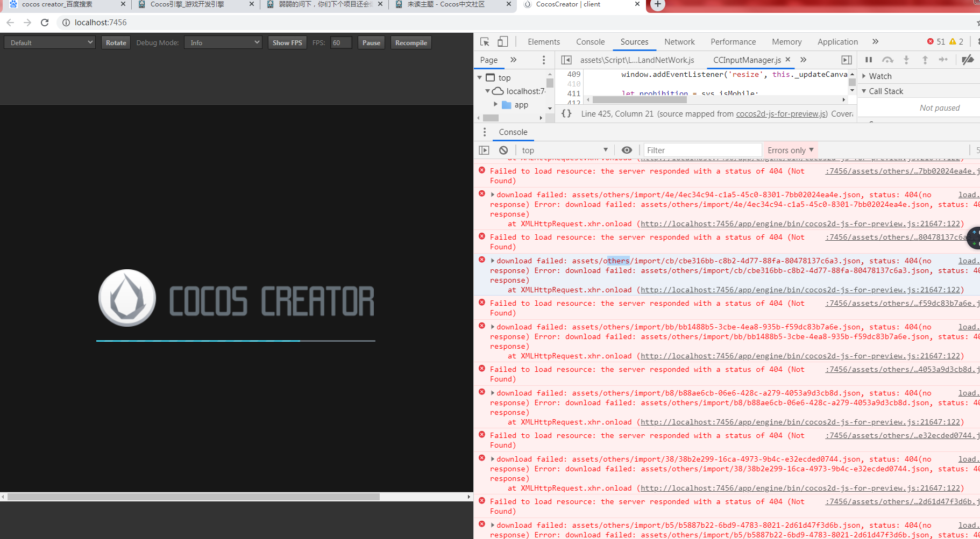
Task: Open the 'Errors only' log level dropdown
Action: tap(791, 150)
